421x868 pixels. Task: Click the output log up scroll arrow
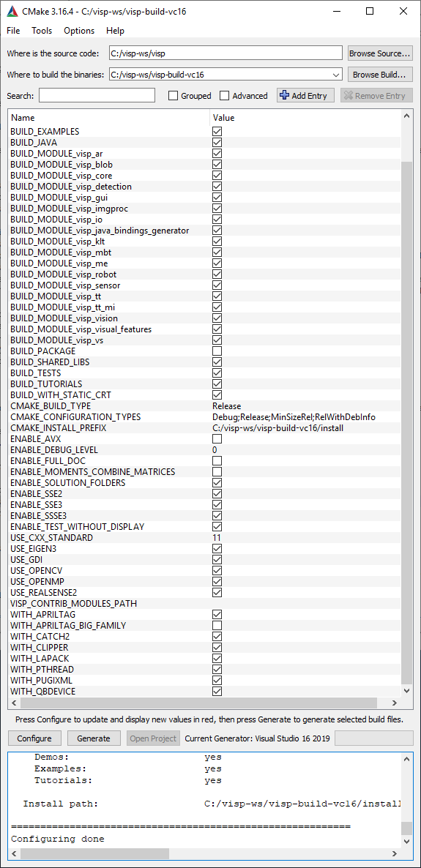click(406, 757)
